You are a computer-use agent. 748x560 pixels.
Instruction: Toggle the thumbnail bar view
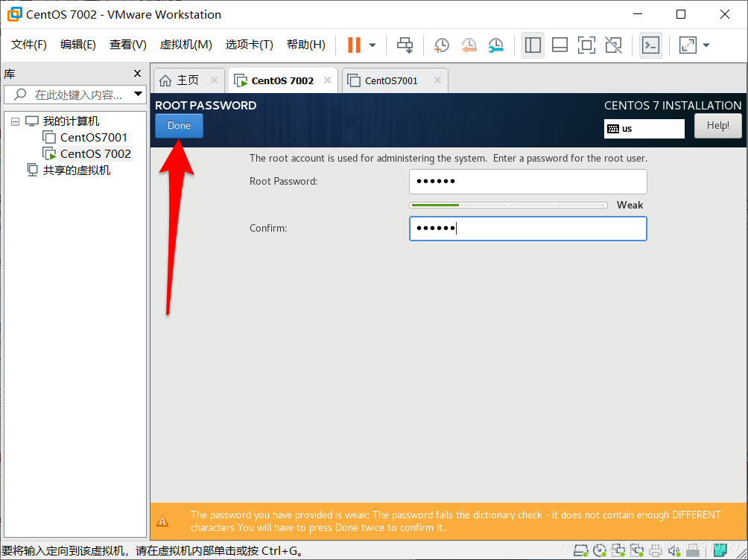[560, 45]
